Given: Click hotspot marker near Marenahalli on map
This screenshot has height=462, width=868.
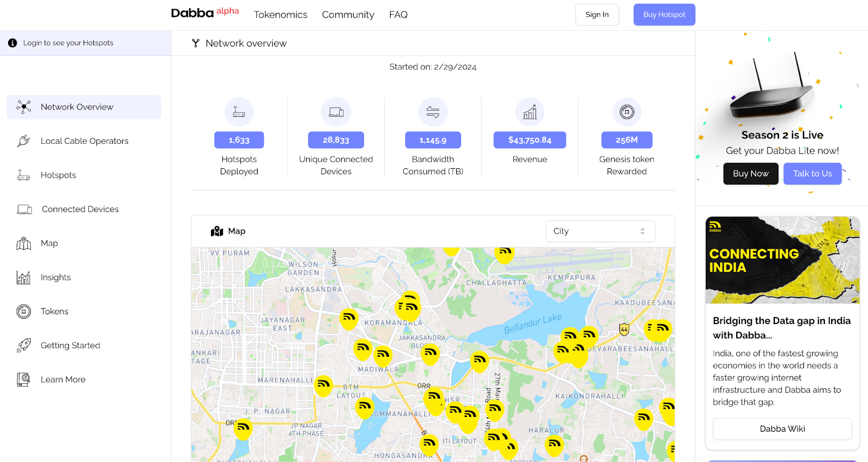Looking at the screenshot, I should (323, 385).
